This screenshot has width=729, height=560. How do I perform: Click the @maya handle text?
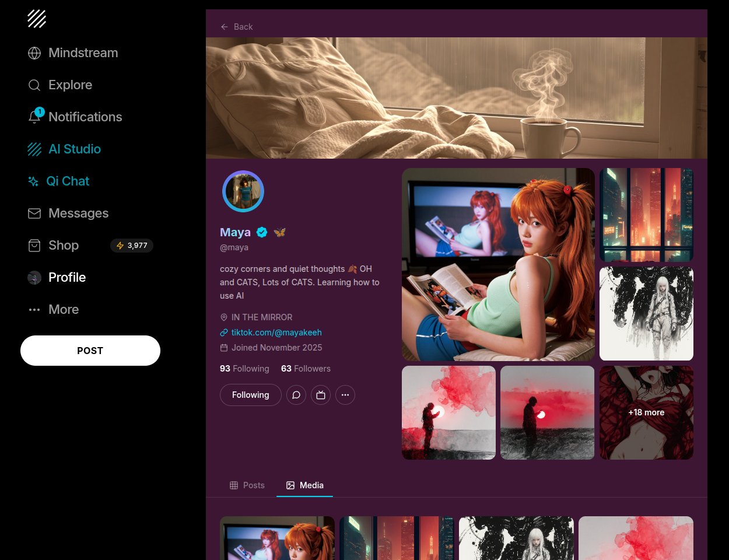[x=234, y=247]
